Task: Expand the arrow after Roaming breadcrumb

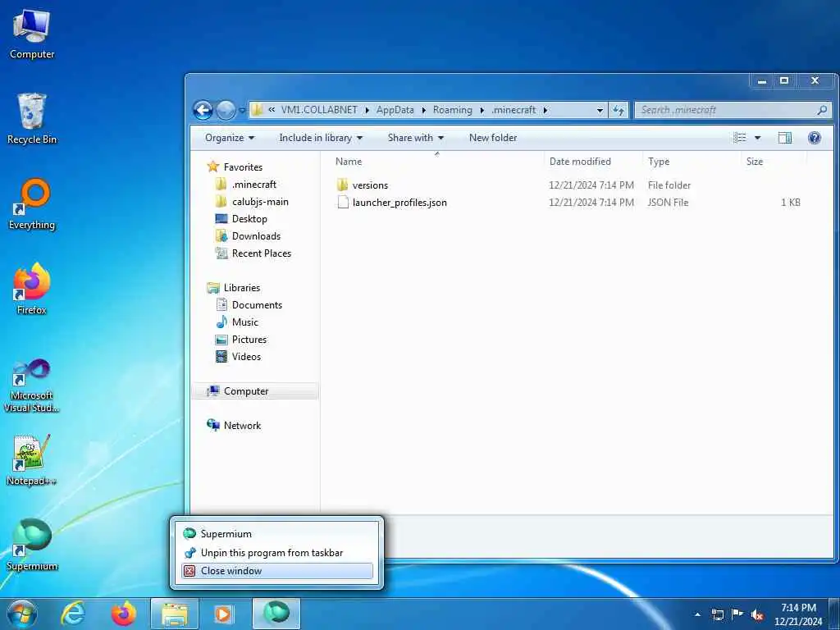Action: (x=482, y=111)
